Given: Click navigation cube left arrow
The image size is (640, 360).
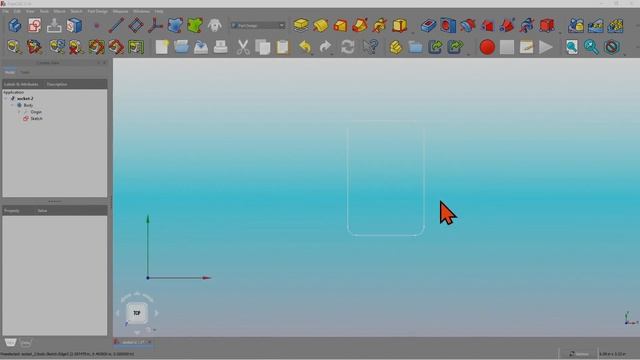Looking at the screenshot, I should 118,313.
